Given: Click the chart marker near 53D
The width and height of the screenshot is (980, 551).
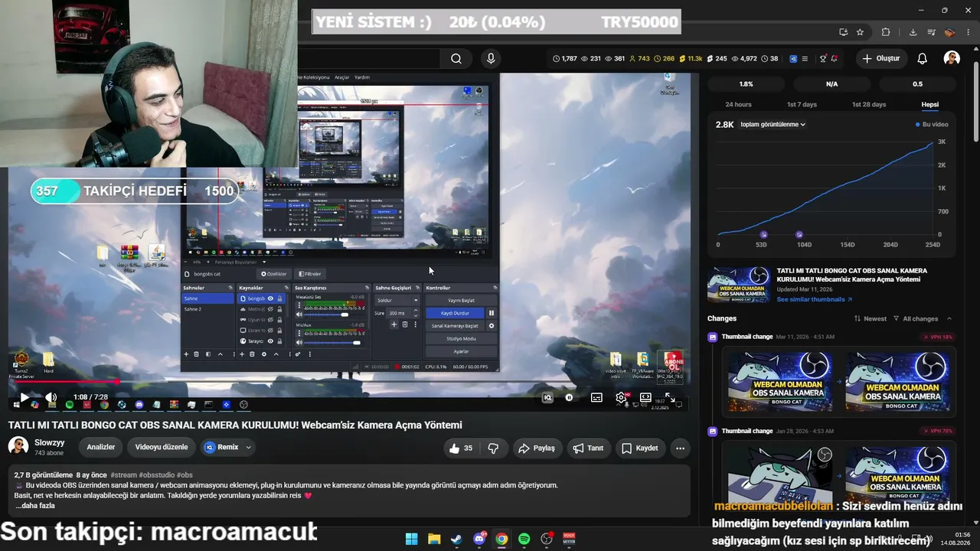Looking at the screenshot, I should point(763,234).
